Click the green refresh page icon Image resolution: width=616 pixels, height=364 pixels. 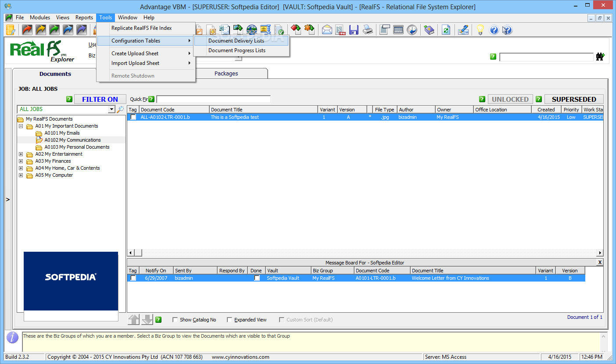(x=446, y=30)
